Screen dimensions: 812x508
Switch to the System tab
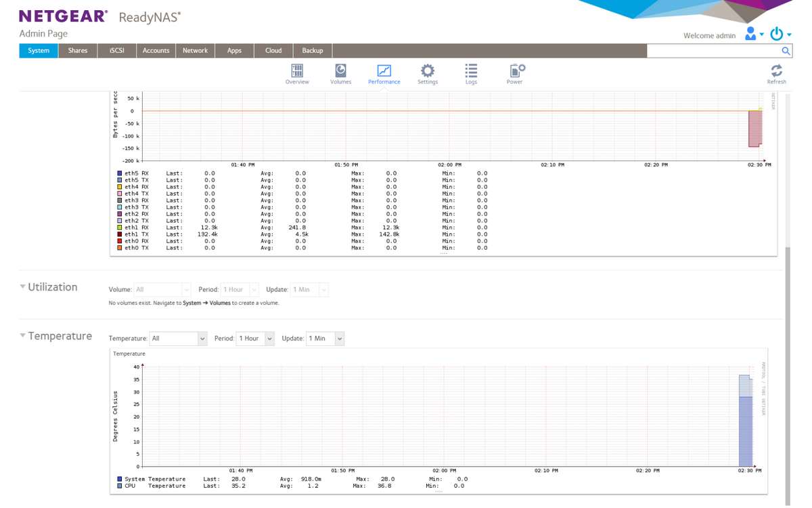[39, 51]
